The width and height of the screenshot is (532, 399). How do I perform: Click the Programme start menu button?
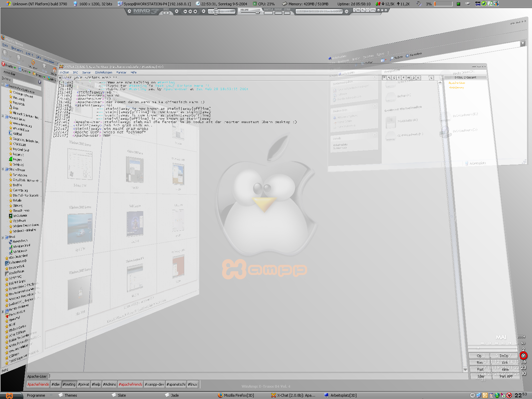[36, 395]
